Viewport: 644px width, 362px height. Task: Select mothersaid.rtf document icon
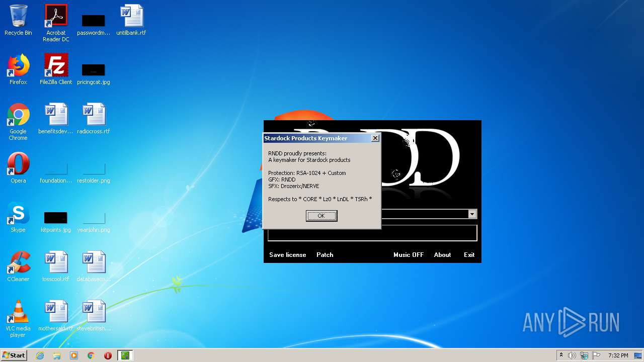point(56,316)
